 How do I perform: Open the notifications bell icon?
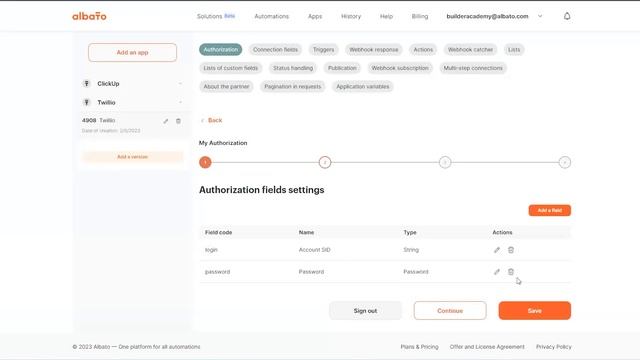tap(567, 16)
